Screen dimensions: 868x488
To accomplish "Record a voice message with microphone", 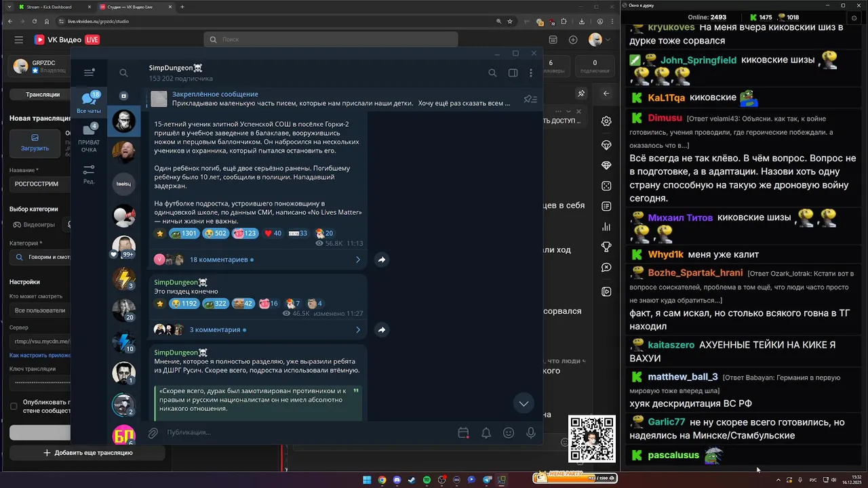I will [531, 432].
